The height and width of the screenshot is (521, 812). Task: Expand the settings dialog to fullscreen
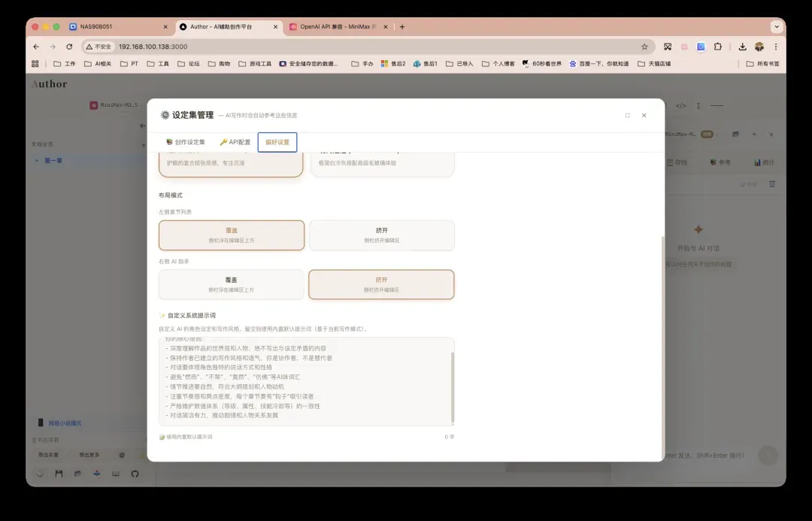(627, 115)
